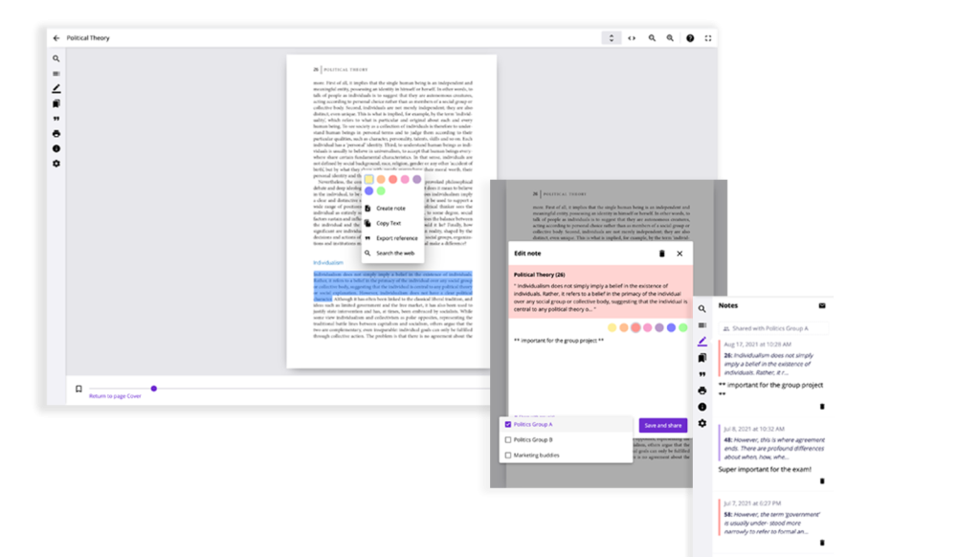Image resolution: width=980 pixels, height=557 pixels.
Task: Open the vertical scroll mode selector in top toolbar
Action: tap(612, 38)
